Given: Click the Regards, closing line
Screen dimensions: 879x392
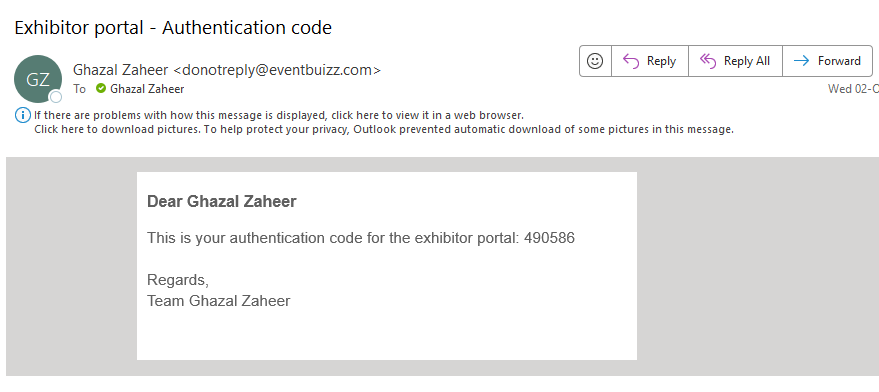Looking at the screenshot, I should [x=178, y=280].
